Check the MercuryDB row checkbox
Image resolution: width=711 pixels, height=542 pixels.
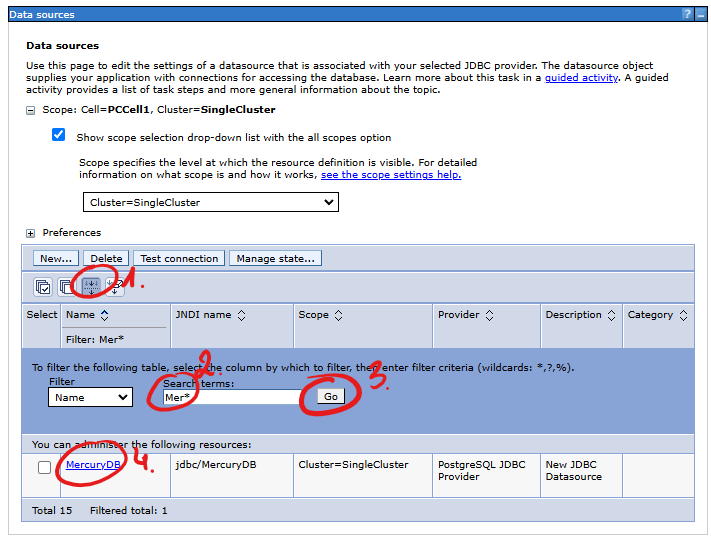(44, 467)
